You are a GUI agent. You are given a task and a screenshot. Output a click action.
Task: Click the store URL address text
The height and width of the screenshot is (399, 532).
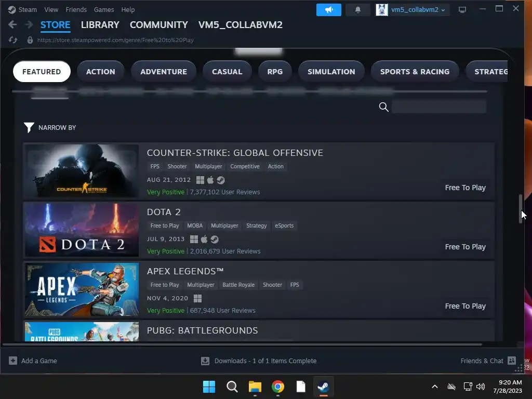pyautogui.click(x=115, y=40)
